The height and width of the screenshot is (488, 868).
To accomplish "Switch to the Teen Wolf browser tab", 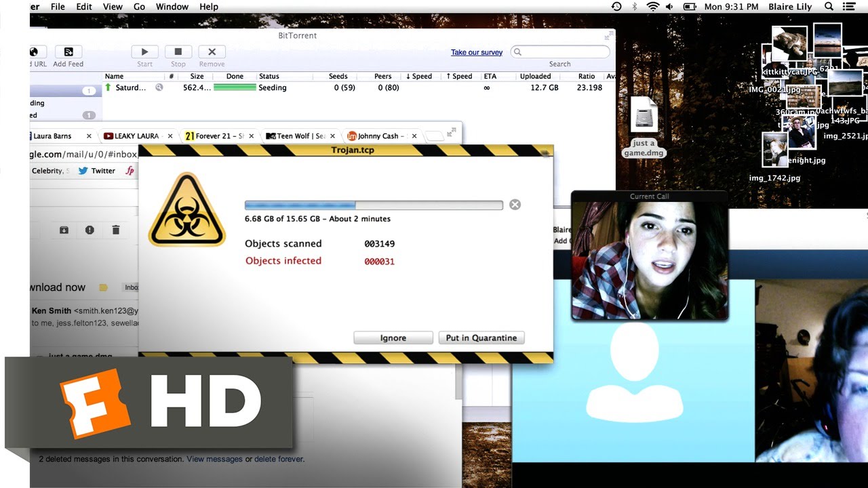I will point(300,136).
